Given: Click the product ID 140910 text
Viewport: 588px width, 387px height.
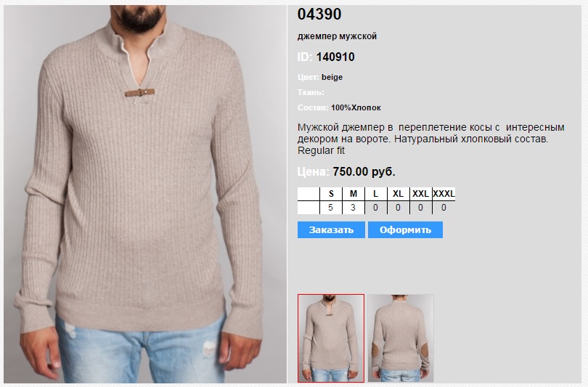Looking at the screenshot, I should coord(335,57).
